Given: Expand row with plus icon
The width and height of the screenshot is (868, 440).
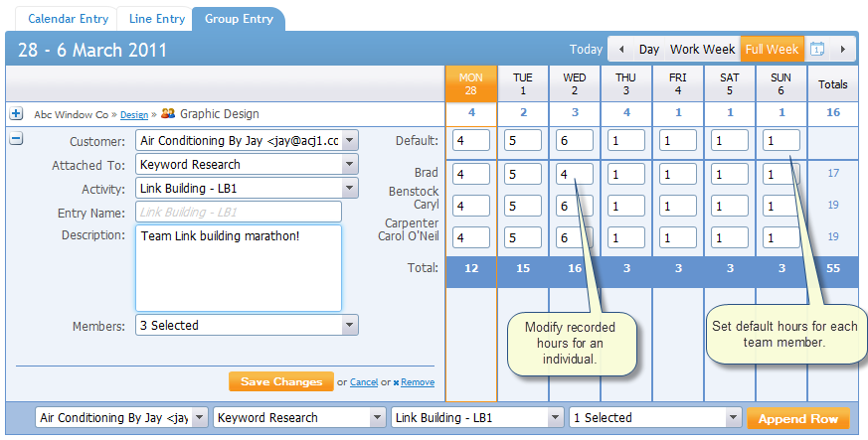Looking at the screenshot, I should 16,113.
